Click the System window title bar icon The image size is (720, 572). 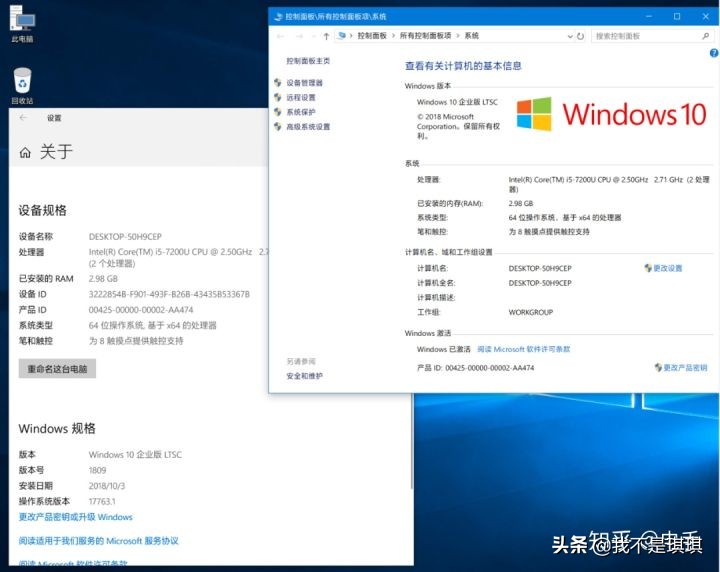(x=278, y=17)
